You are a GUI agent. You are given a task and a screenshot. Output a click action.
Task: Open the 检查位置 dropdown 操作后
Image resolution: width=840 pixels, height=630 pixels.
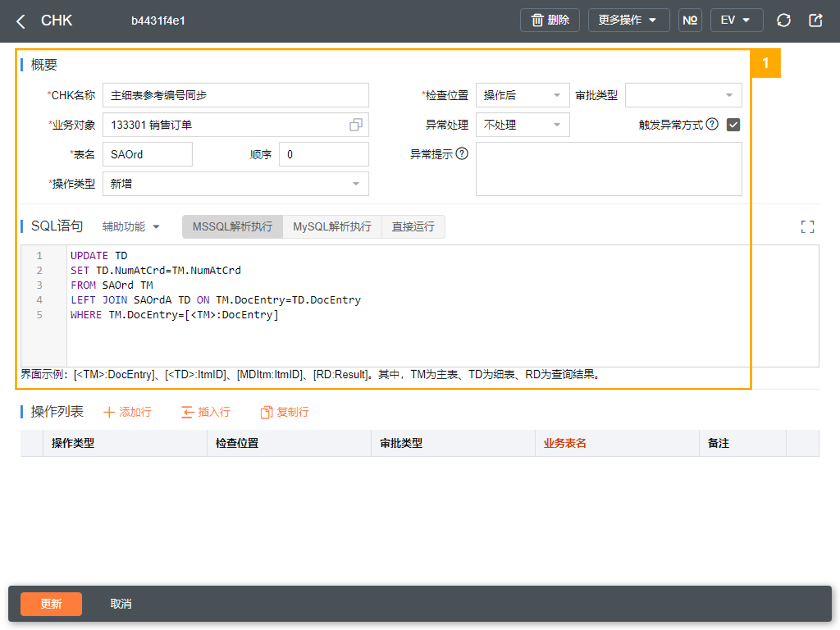tap(522, 95)
